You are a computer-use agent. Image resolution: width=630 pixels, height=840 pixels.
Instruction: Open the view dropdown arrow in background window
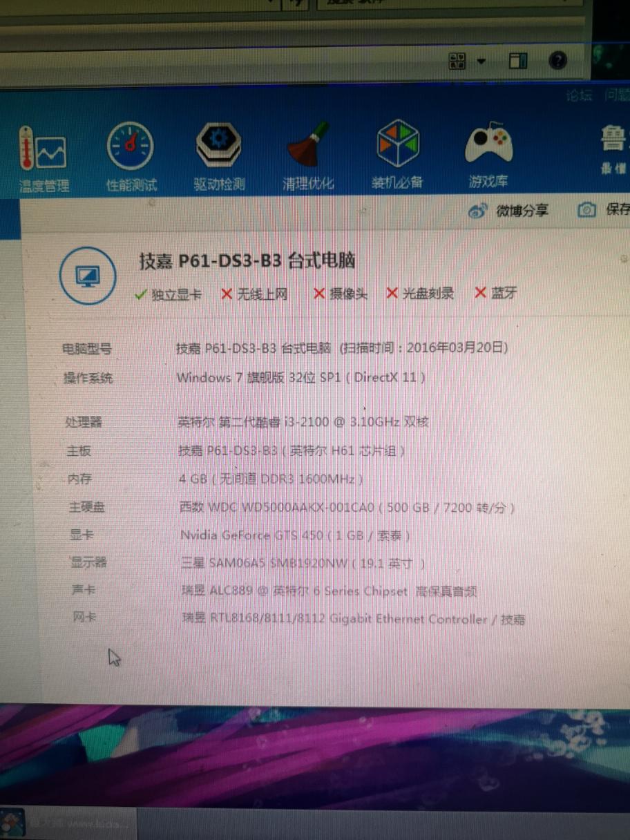[481, 61]
